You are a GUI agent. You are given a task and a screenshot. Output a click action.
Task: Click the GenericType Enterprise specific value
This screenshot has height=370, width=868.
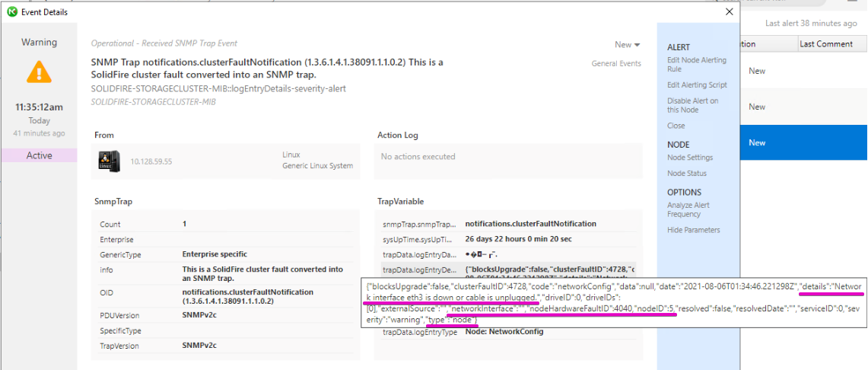pos(215,254)
